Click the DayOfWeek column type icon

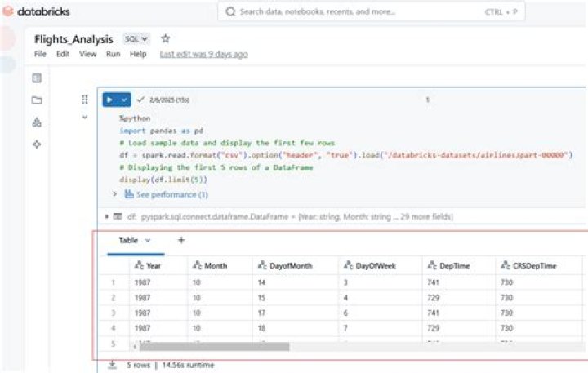coord(349,265)
